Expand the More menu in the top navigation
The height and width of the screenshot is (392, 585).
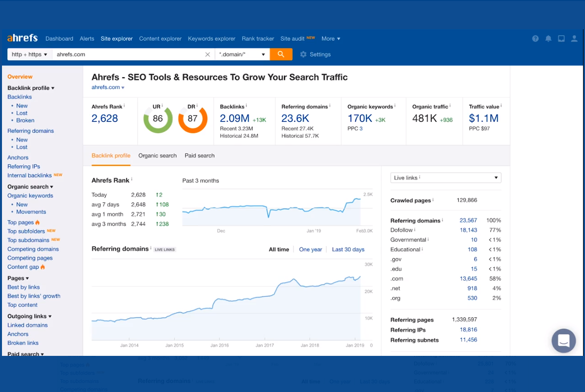tap(330, 39)
